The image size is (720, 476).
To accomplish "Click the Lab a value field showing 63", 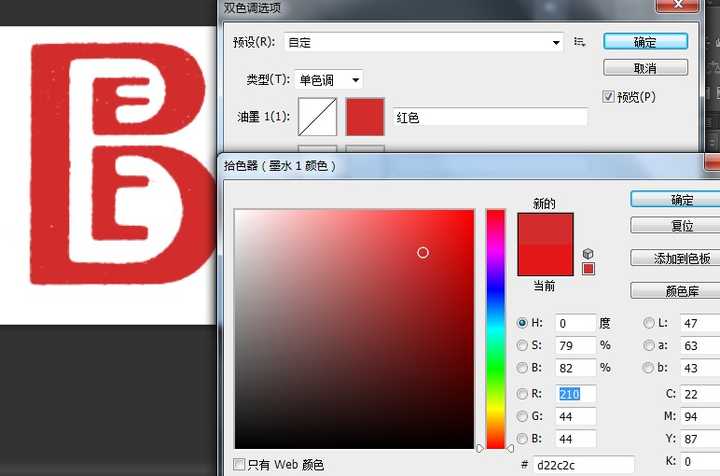I will point(700,346).
